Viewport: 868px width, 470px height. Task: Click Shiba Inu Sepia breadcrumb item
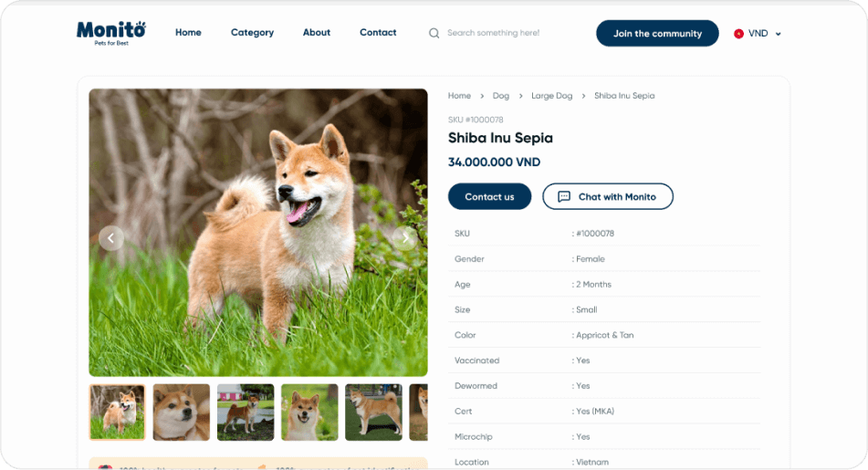tap(624, 96)
